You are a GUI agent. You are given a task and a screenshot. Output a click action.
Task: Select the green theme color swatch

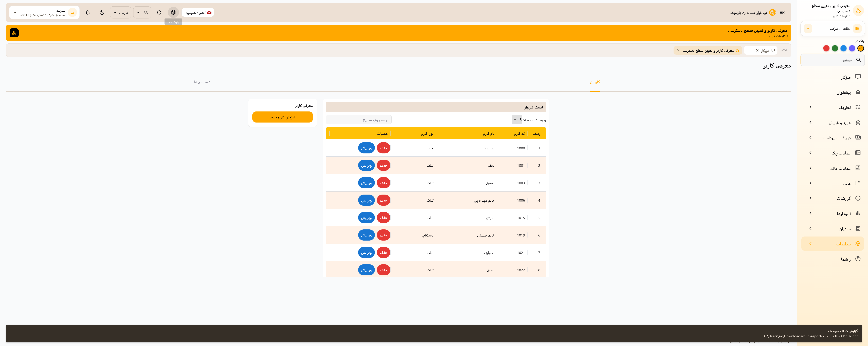835,48
